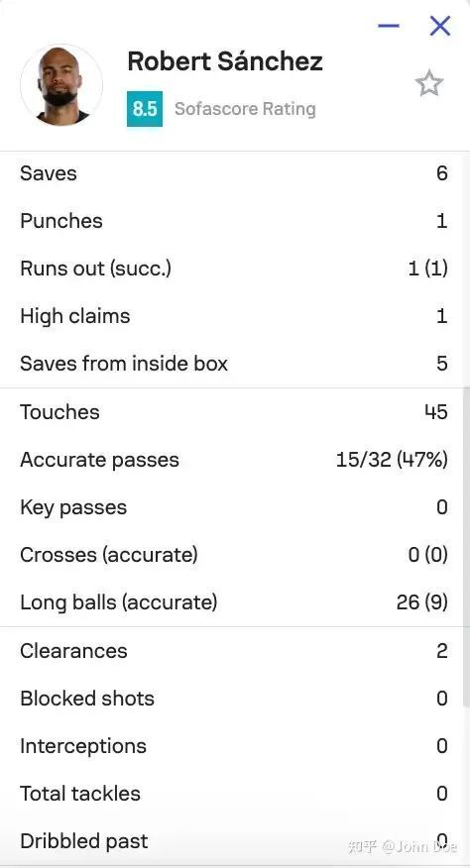Favorite the player with star icon
The height and width of the screenshot is (868, 470).
coord(429,84)
